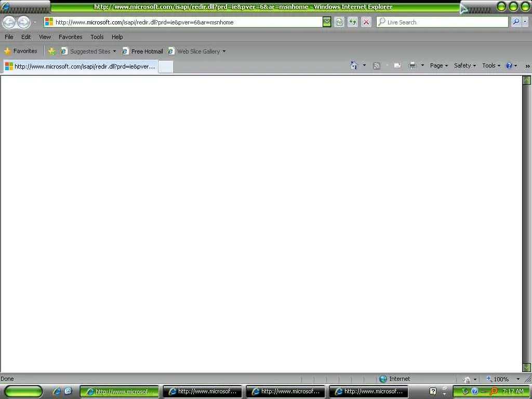Image resolution: width=532 pixels, height=399 pixels.
Task: Click the vertical scrollbar down arrow
Action: coord(527,367)
